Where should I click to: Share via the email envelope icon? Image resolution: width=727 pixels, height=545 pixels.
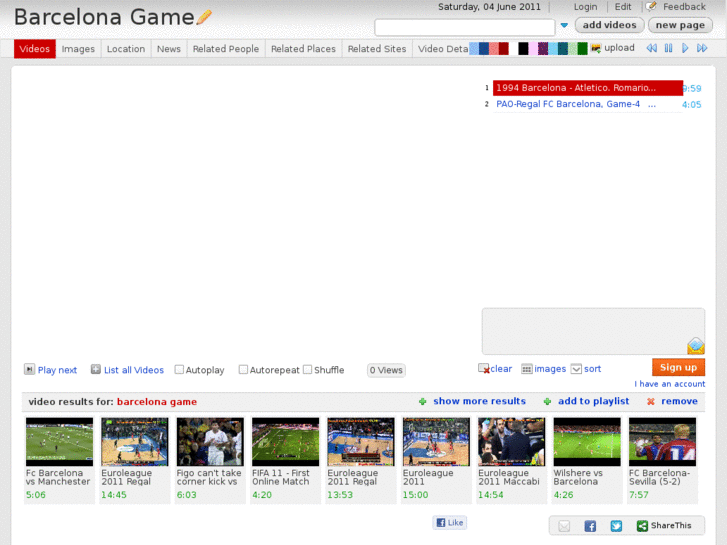[x=564, y=526]
